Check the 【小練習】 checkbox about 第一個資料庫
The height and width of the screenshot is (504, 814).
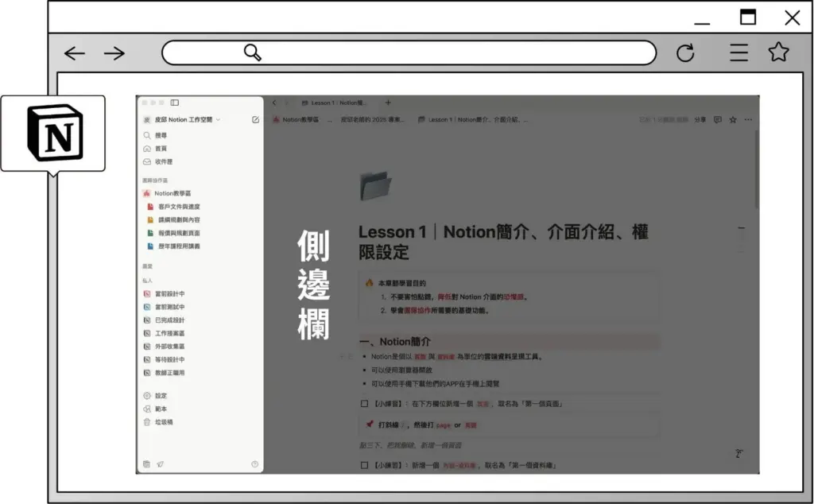pyautogui.click(x=364, y=465)
